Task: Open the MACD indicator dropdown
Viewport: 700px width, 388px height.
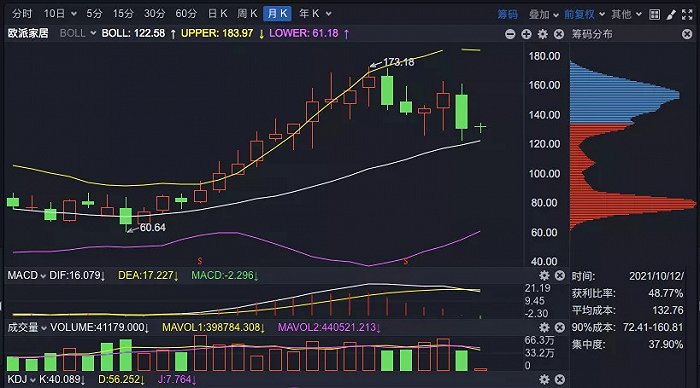Action: 26,275
